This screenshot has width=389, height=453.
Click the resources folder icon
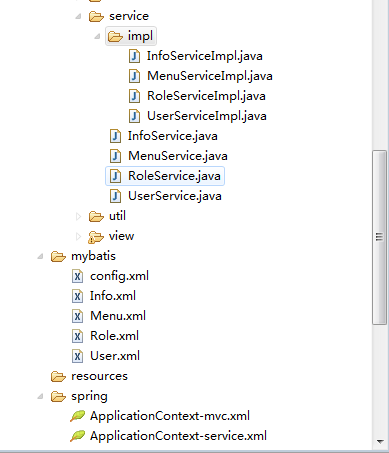(58, 376)
